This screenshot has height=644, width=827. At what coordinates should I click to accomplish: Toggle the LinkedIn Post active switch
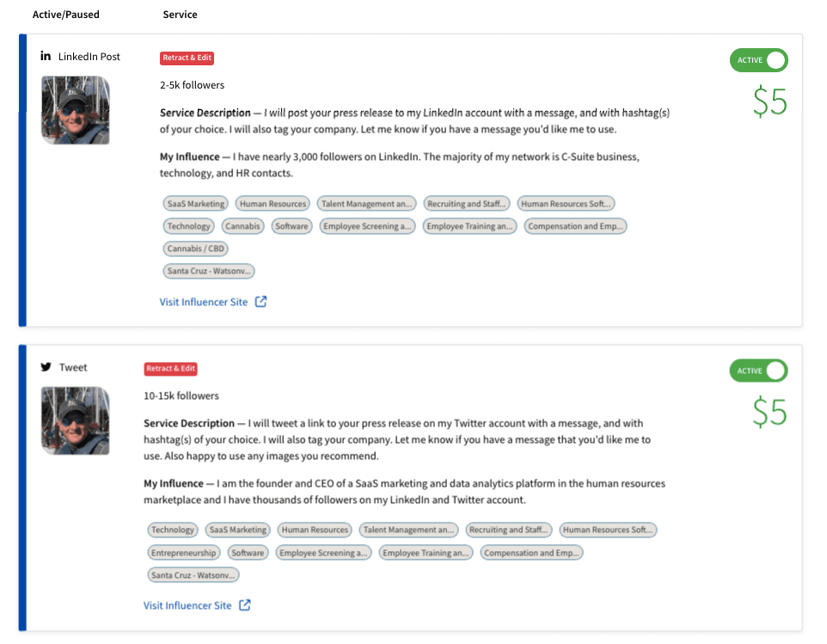click(x=759, y=60)
